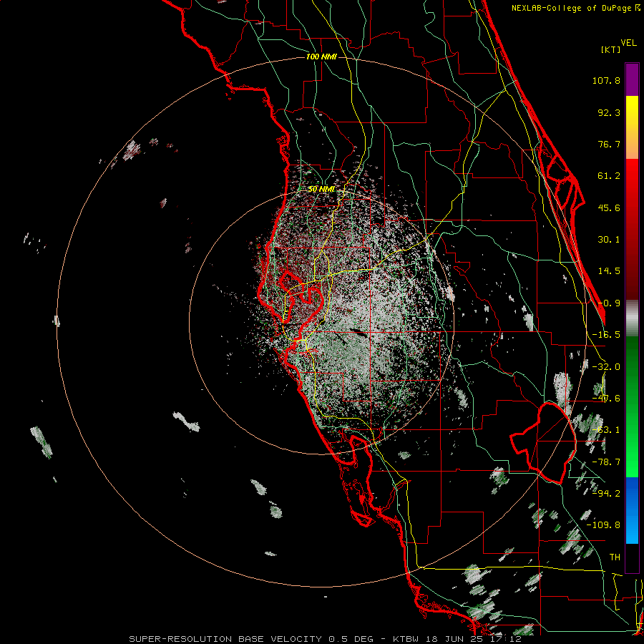Screen dimensions: 644x644
Task: Click the -63.1 velocity scale value
Action: [606, 430]
